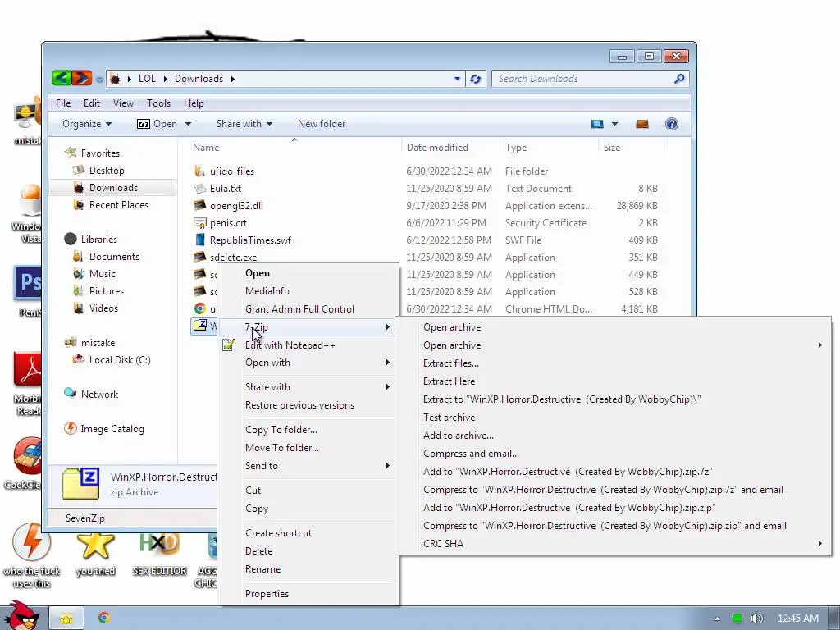
Task: Show hidden tray icons arrow
Action: coord(717,619)
